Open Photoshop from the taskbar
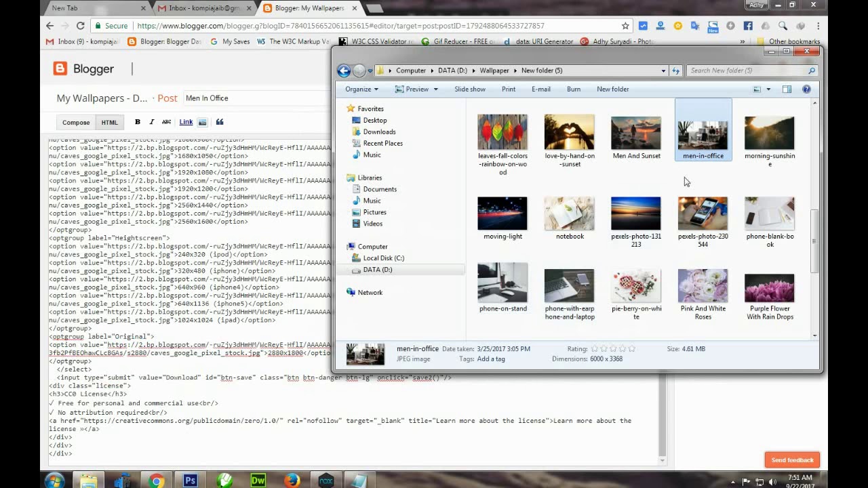Image resolution: width=868 pixels, height=488 pixels. pos(190,481)
